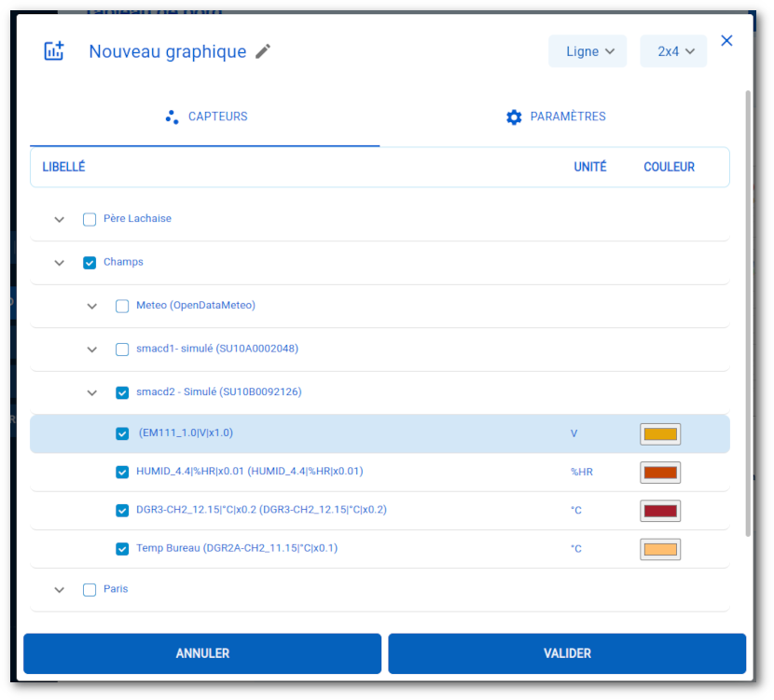Screen dimensions: 774x700
Task: Click the Valider button
Action: [567, 653]
